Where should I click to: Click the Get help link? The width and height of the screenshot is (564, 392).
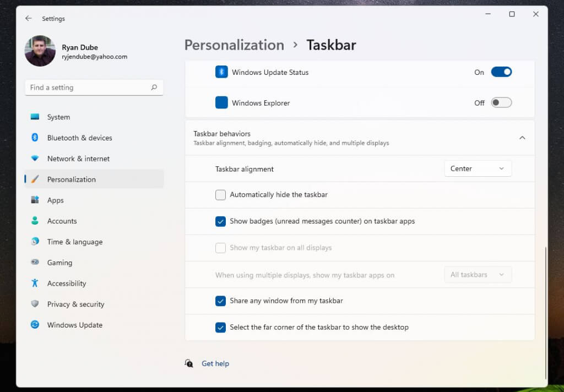tap(215, 363)
